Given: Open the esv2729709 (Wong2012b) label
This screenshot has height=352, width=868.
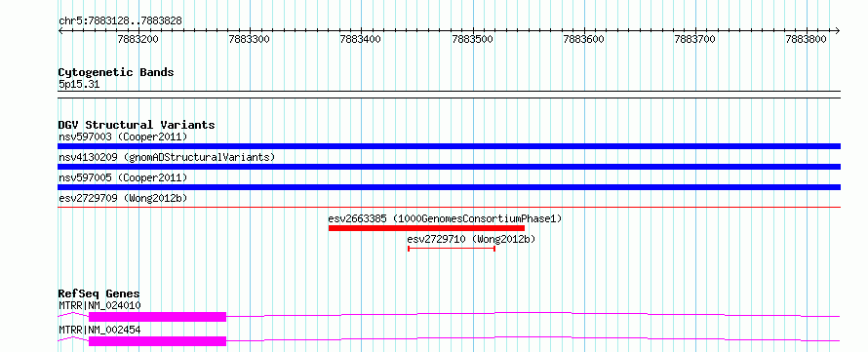Looking at the screenshot, I should [123, 198].
